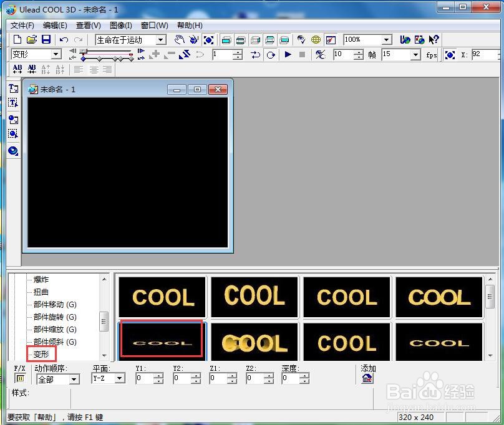Click the X position field showing 92
Viewport: 504px width, 425px height.
point(485,54)
